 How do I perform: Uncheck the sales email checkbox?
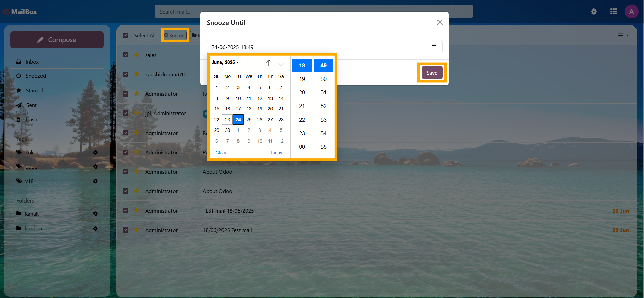click(x=126, y=55)
